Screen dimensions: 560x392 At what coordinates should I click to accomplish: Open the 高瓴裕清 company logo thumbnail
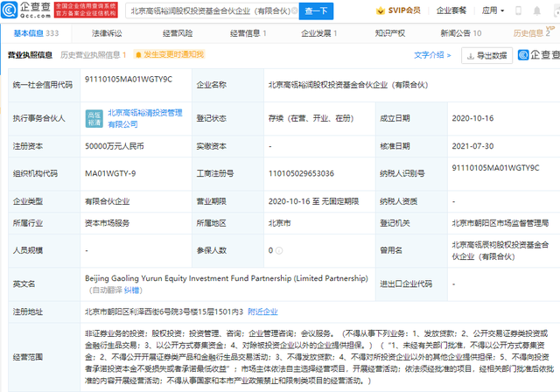tap(94, 118)
